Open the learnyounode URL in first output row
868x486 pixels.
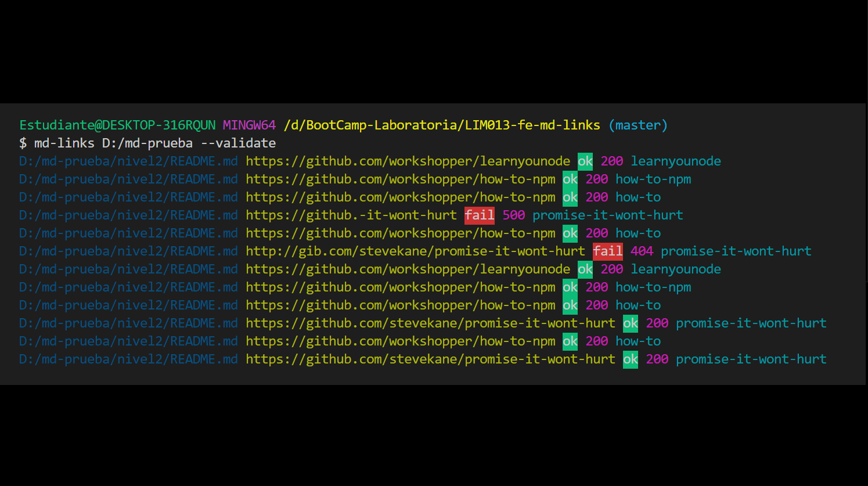pos(408,161)
